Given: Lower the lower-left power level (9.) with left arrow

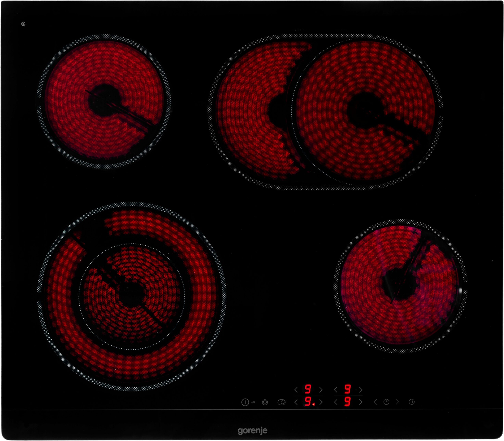Looking at the screenshot, I should click(296, 402).
